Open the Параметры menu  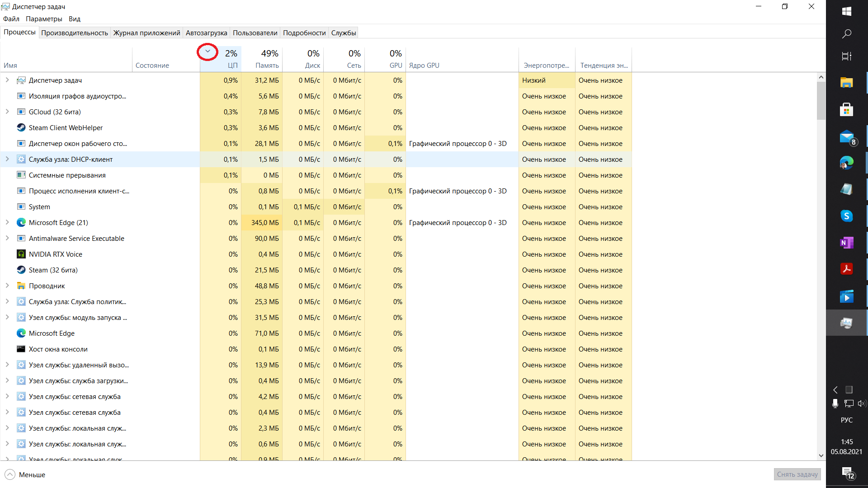point(44,19)
